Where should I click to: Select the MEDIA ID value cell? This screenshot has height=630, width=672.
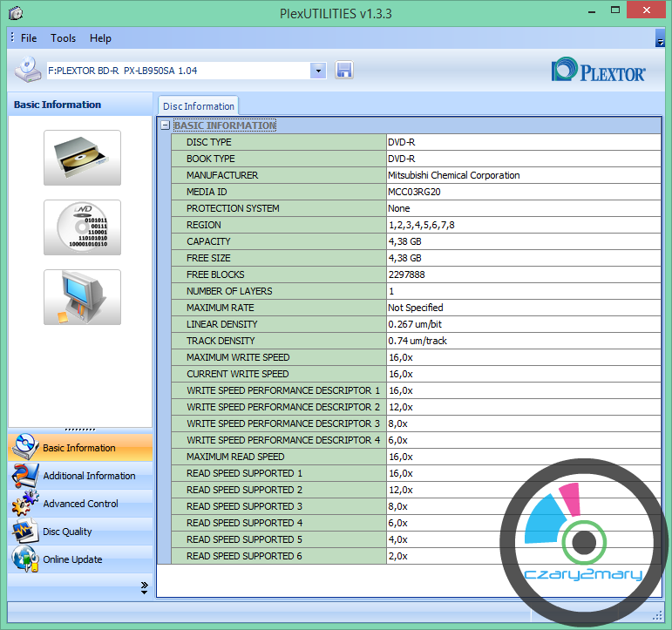(x=523, y=192)
